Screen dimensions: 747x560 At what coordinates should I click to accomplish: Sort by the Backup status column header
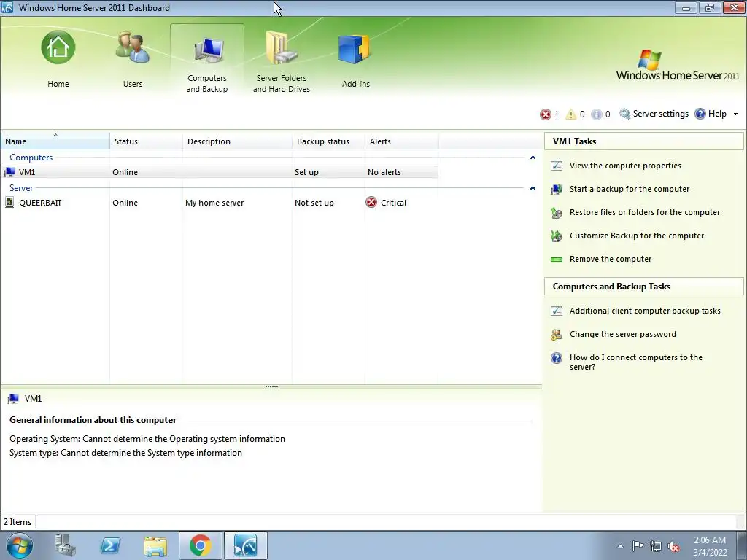(x=328, y=141)
